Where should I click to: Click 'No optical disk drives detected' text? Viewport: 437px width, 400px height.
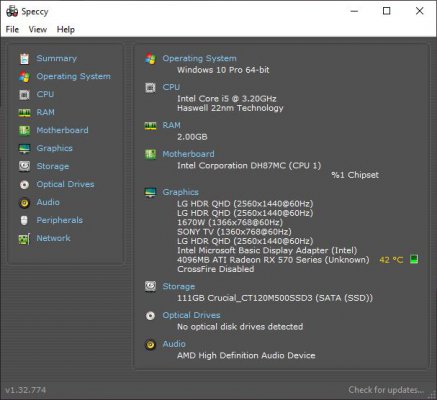coord(240,327)
